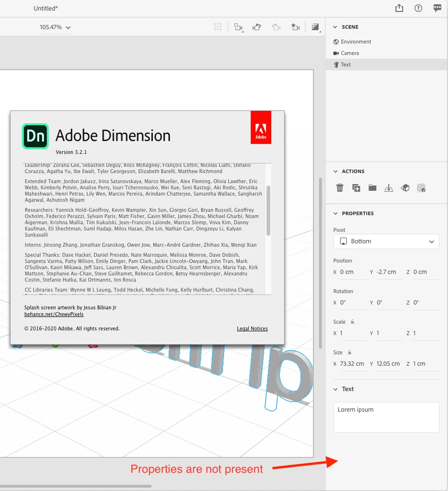Click the canvas horizontal scrollbar
Screen dimensions: 448x491
pyautogui.click(x=76, y=486)
